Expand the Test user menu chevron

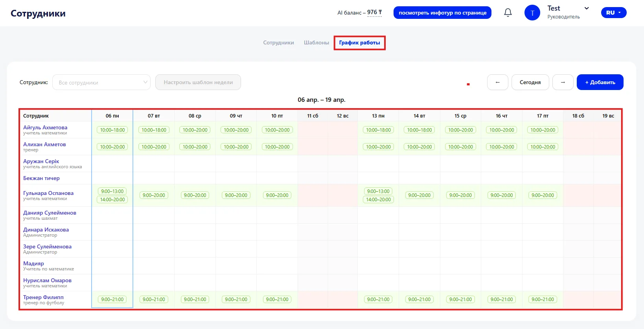pyautogui.click(x=587, y=8)
